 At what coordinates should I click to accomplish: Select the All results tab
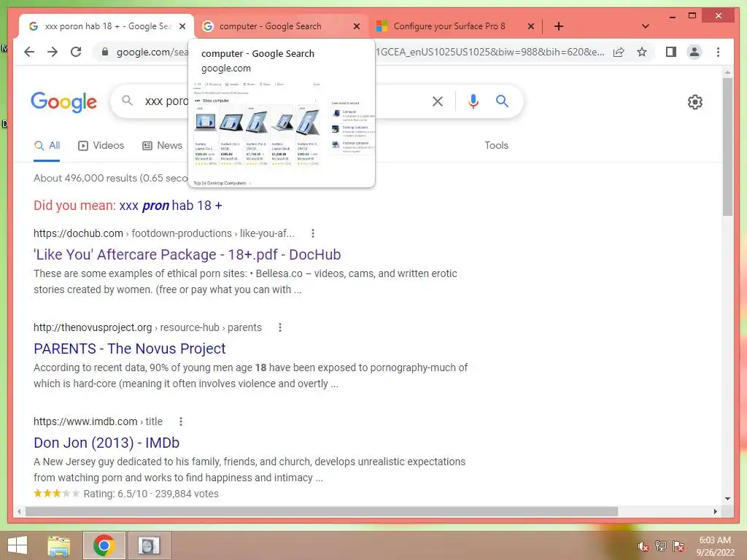(x=47, y=146)
